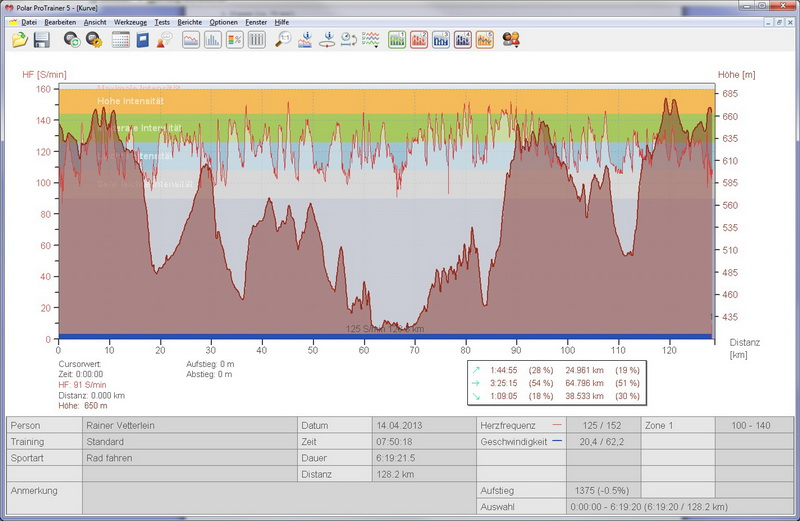Select the bar chart view icon

212,40
